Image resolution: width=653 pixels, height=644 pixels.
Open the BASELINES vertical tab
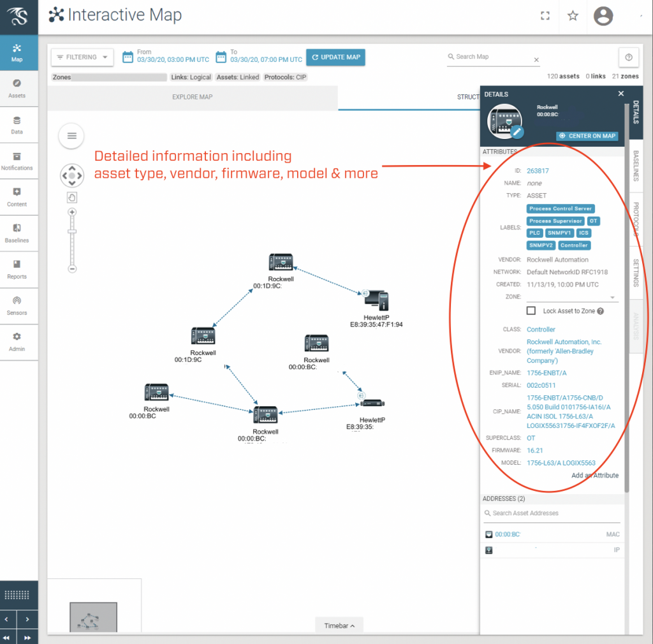coord(636,166)
